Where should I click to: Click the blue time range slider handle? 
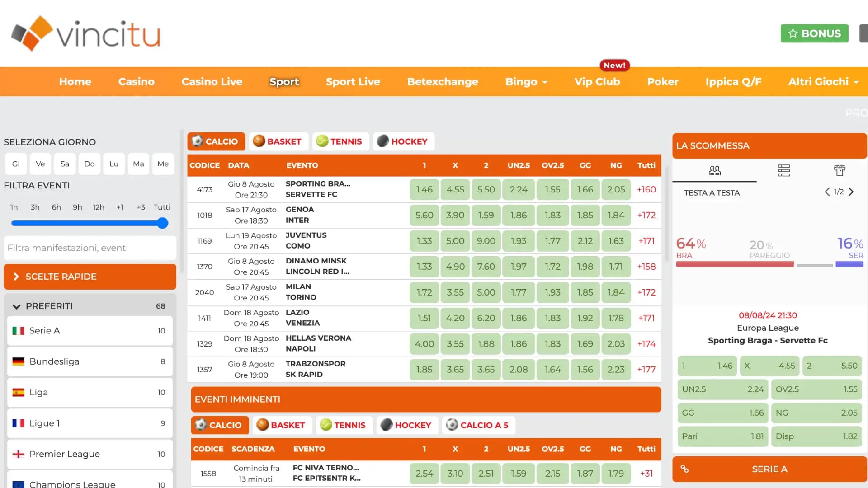pyautogui.click(x=162, y=223)
